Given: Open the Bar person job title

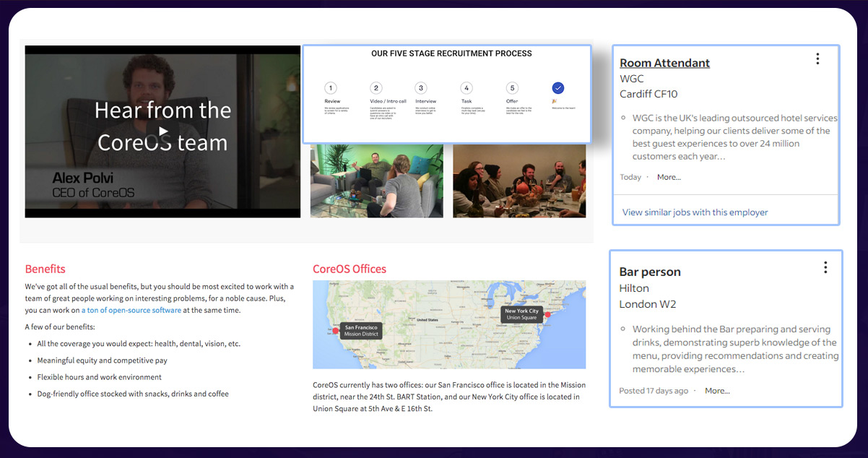Looking at the screenshot, I should (x=650, y=272).
